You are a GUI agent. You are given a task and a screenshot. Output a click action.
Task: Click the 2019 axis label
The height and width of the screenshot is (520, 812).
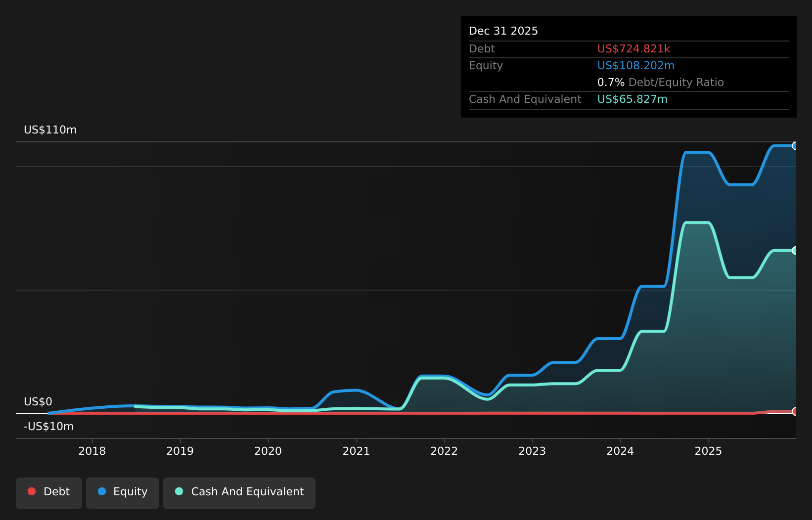coord(180,451)
